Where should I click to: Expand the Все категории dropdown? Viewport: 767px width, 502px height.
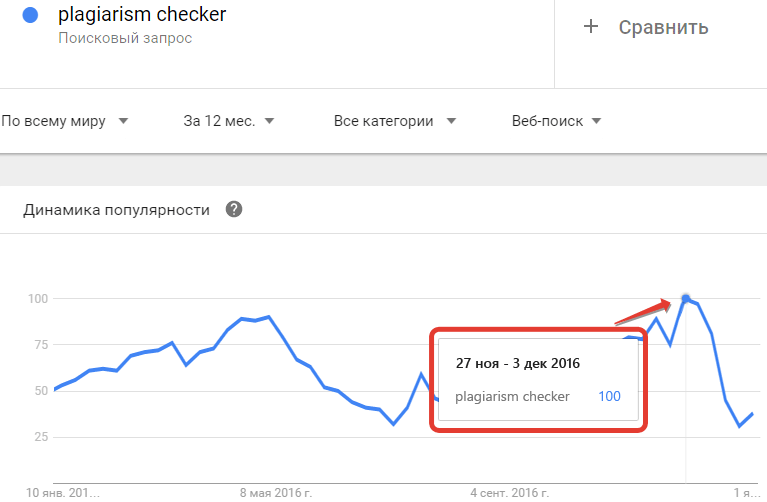(395, 121)
